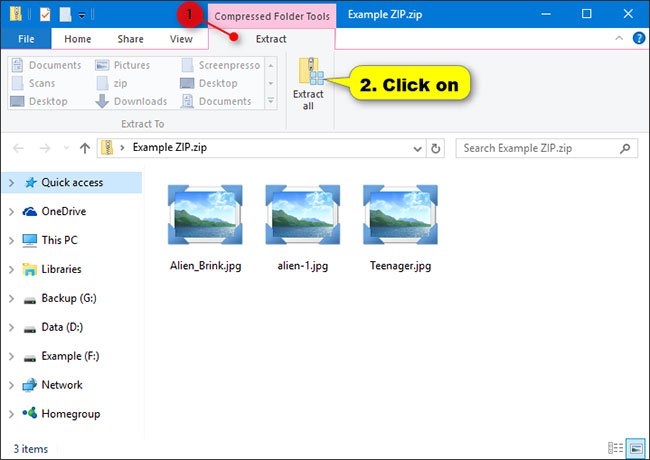Expand the Backup (G:) node
Image resolution: width=650 pixels, height=460 pixels.
coord(12,298)
